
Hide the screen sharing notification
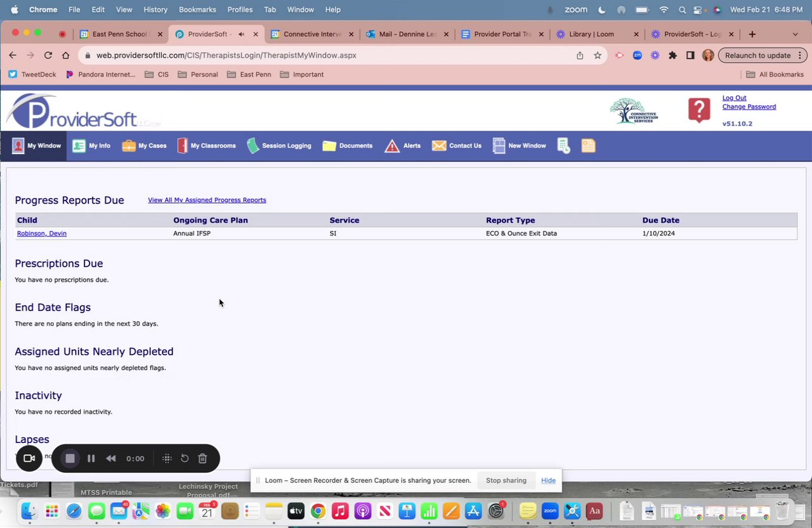tap(548, 480)
